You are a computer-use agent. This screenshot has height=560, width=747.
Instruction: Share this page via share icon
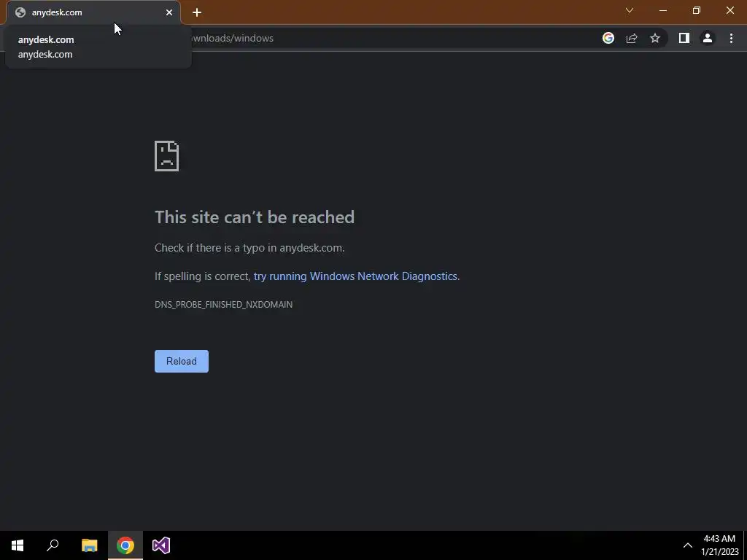click(632, 38)
